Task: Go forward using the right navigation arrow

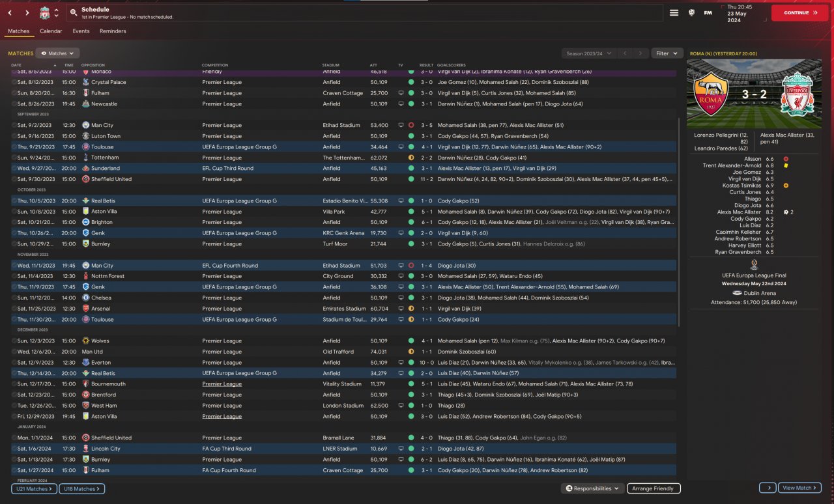Action: click(x=27, y=13)
